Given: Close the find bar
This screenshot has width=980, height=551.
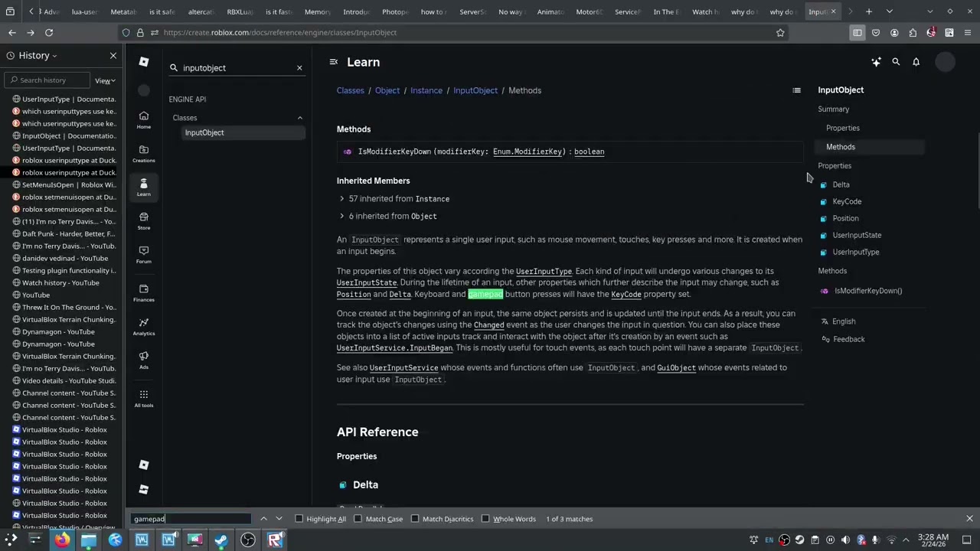Looking at the screenshot, I should click(969, 519).
